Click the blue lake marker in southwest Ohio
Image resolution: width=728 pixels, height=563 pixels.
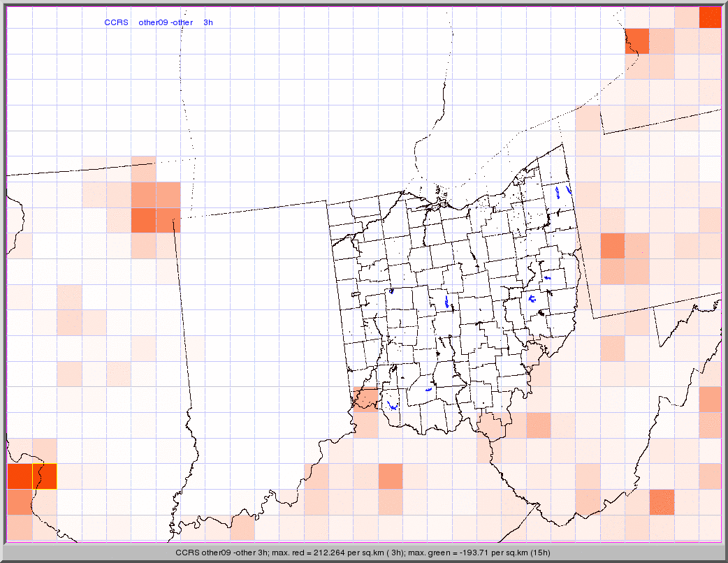tap(391, 405)
